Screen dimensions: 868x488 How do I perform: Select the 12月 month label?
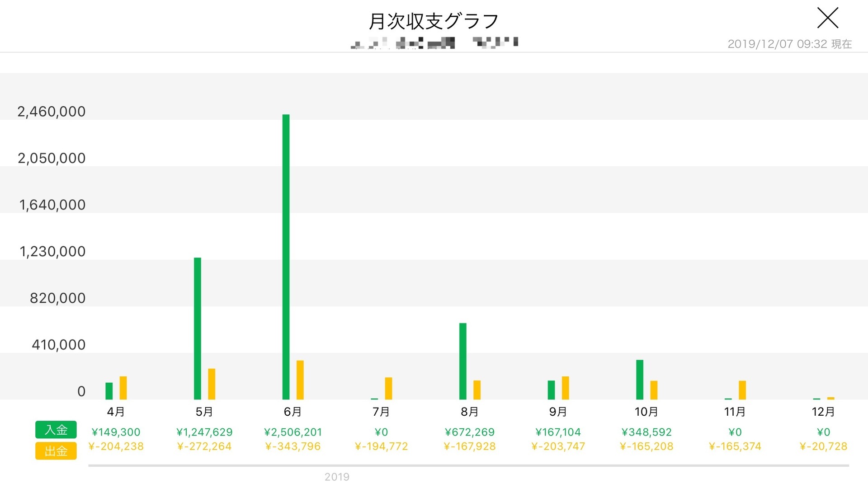[x=823, y=412]
